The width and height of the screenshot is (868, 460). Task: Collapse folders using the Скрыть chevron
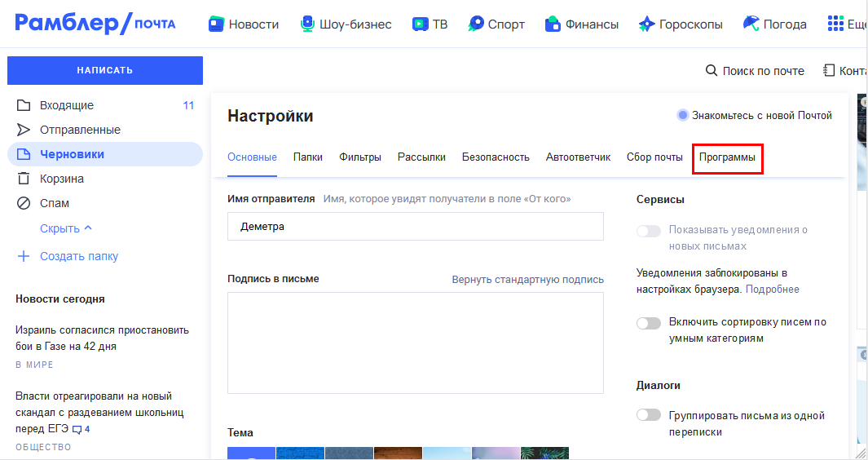(x=88, y=228)
